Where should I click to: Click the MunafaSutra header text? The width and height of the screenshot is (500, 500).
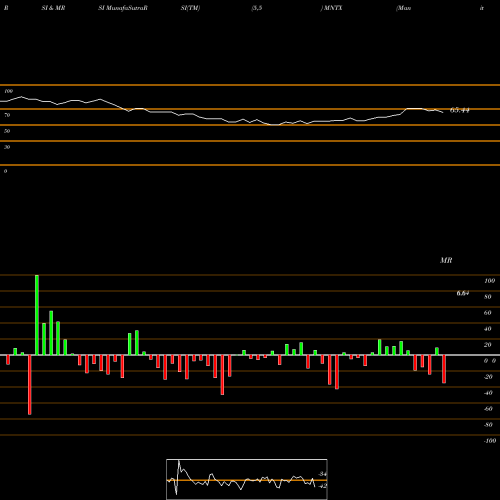click(123, 8)
